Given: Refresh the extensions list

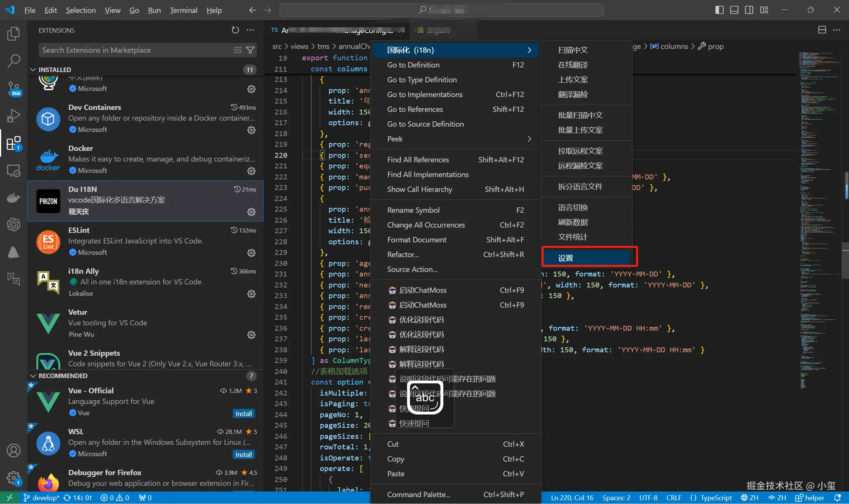Looking at the screenshot, I should (235, 30).
